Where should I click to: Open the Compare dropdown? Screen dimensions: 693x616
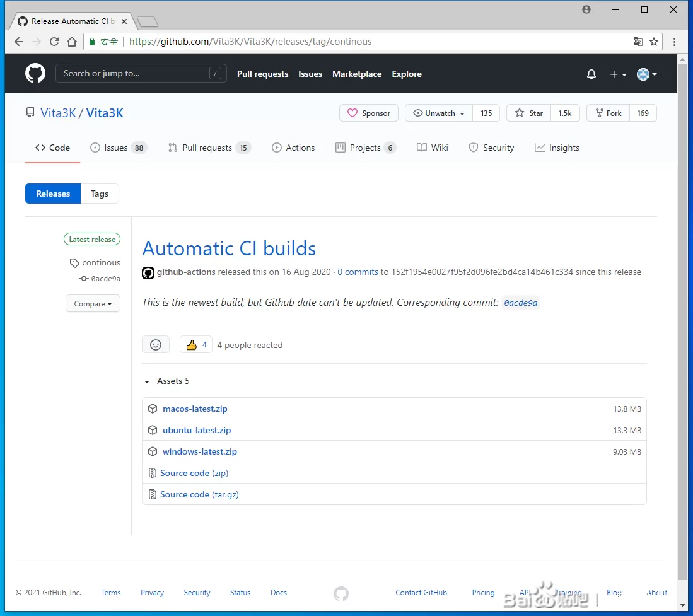click(x=93, y=303)
